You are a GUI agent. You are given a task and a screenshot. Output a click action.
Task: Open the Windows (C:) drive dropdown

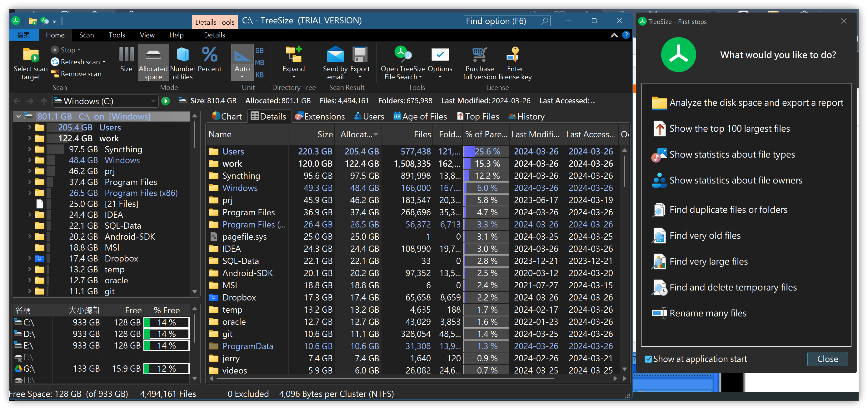153,101
